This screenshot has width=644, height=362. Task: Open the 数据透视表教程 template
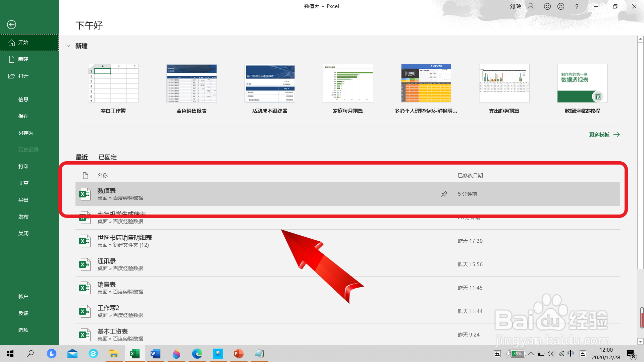[x=582, y=83]
